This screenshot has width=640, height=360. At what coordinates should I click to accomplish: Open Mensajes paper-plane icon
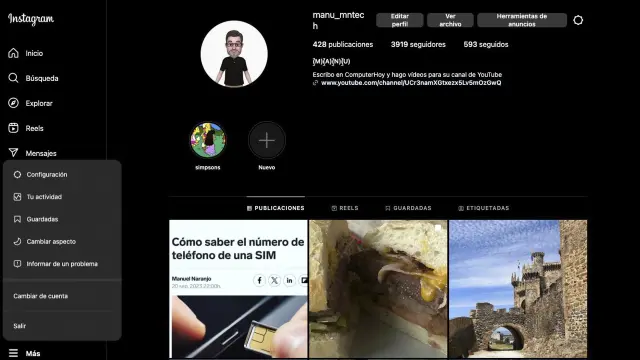pos(13,153)
